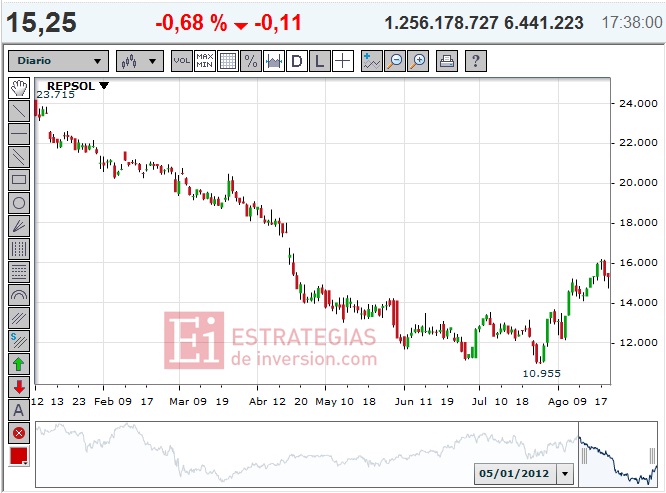The height and width of the screenshot is (493, 666).
Task: Toggle the VOL volume display
Action: click(181, 61)
